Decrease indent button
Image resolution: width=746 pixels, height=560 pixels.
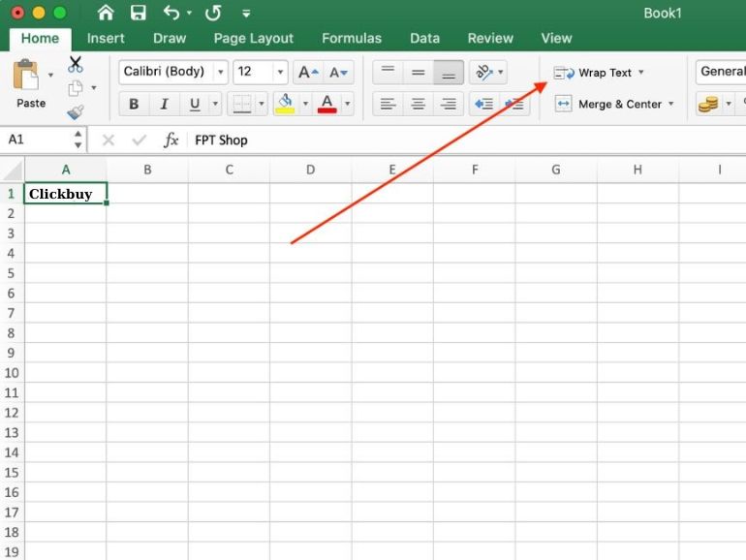coord(484,104)
